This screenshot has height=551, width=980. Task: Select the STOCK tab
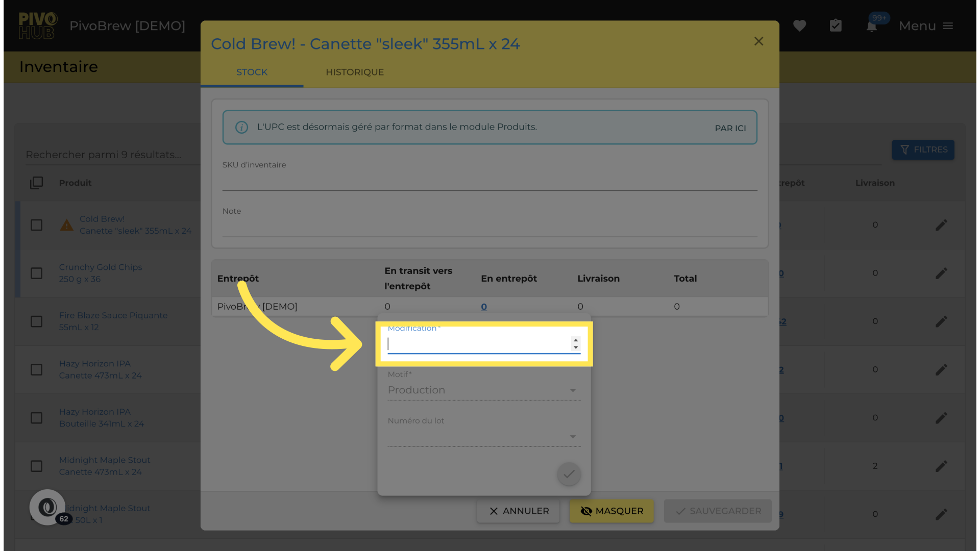pos(252,72)
